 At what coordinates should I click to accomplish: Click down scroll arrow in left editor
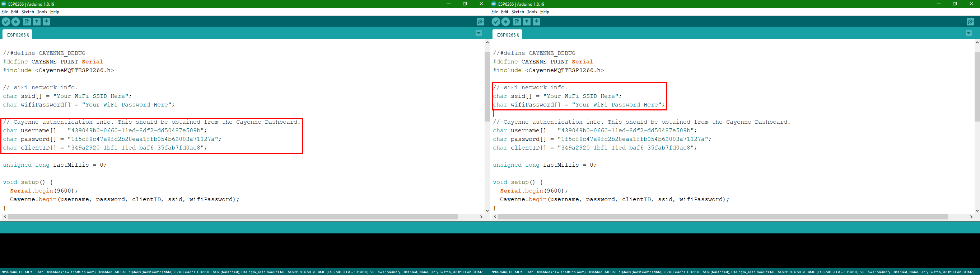tap(487, 210)
